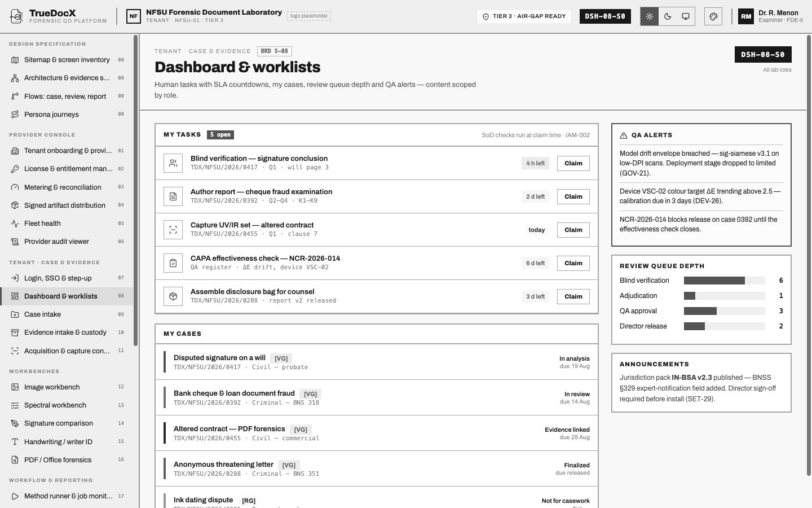The image size is (812, 508).
Task: Switch to light theme sun icon
Action: click(650, 16)
